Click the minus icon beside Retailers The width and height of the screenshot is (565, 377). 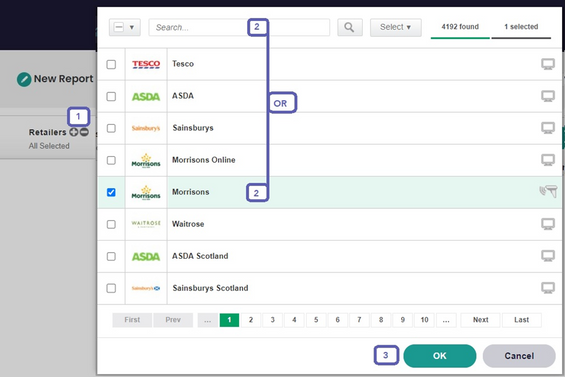pos(84,132)
